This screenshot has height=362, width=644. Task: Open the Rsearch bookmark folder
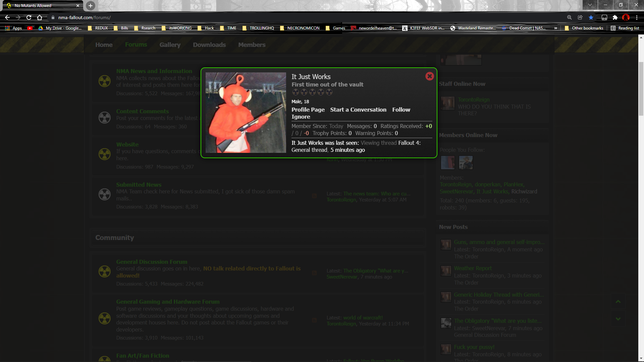tap(145, 28)
